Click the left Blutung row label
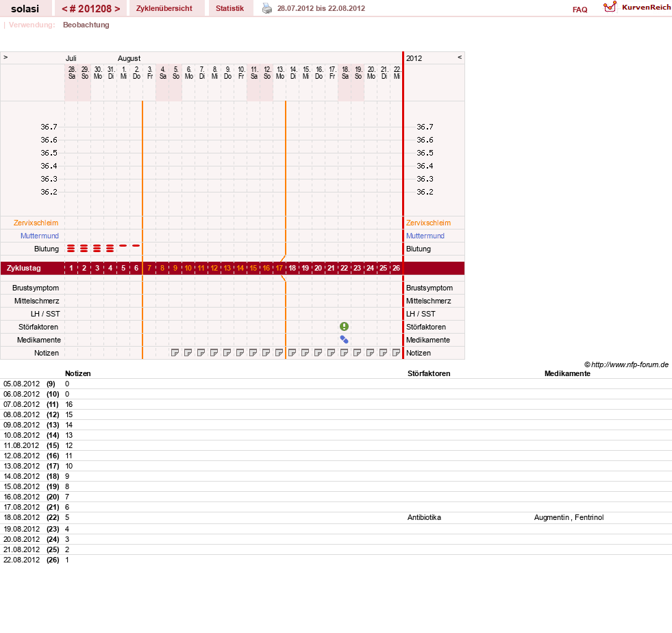 click(47, 249)
